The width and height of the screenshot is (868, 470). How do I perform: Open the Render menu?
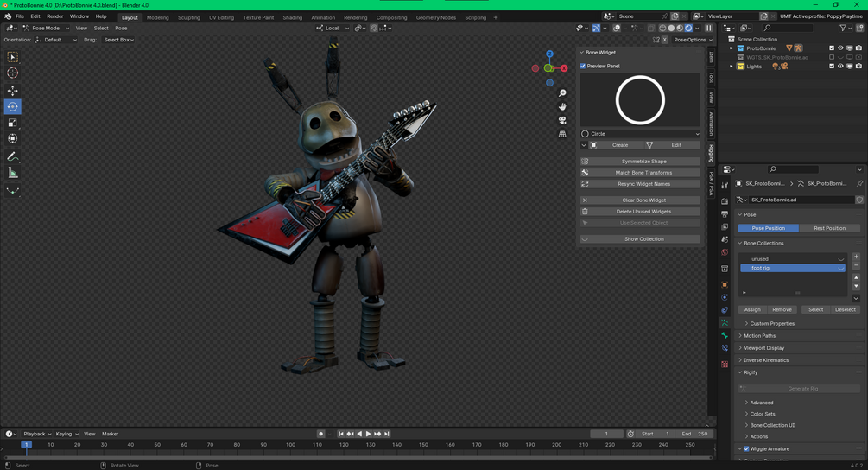[x=54, y=16]
